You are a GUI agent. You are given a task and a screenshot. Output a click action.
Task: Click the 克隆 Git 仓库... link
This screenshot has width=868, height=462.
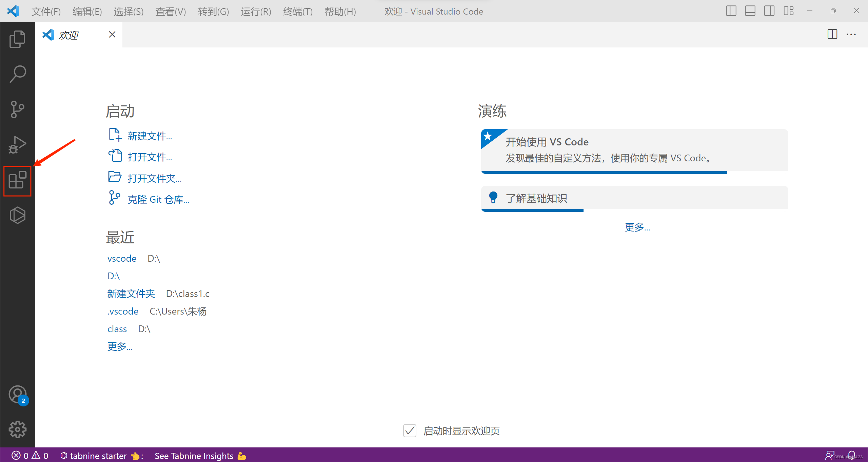(158, 199)
